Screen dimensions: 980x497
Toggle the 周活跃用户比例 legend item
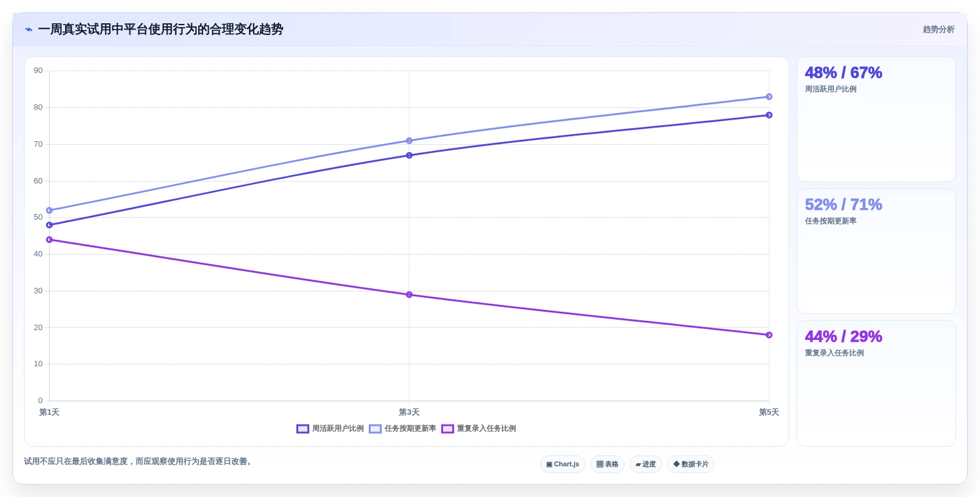[330, 429]
